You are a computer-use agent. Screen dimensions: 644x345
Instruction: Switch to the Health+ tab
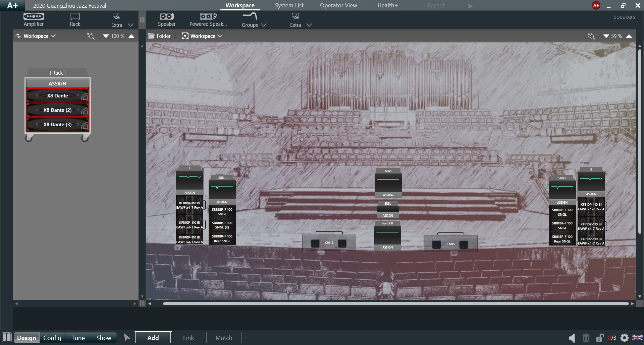click(387, 5)
